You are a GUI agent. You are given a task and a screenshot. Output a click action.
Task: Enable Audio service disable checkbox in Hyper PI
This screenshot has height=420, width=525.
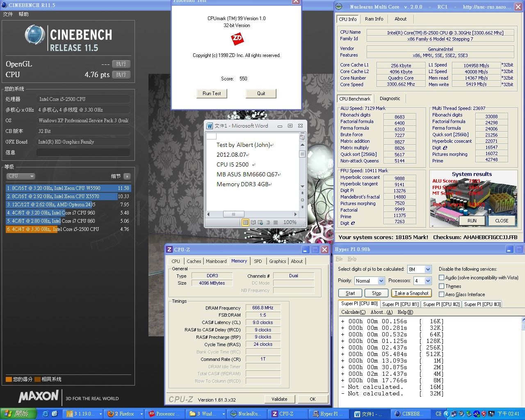click(x=442, y=278)
